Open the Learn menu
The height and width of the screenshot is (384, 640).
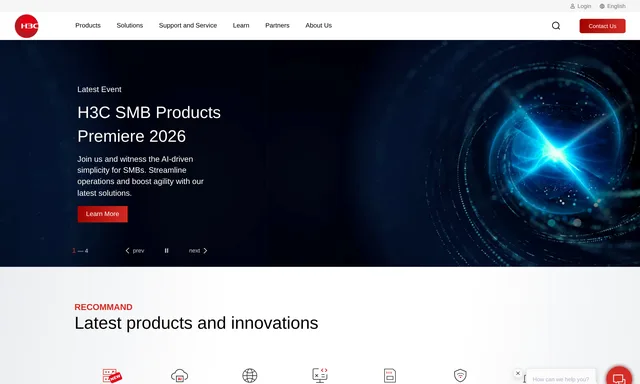tap(241, 25)
